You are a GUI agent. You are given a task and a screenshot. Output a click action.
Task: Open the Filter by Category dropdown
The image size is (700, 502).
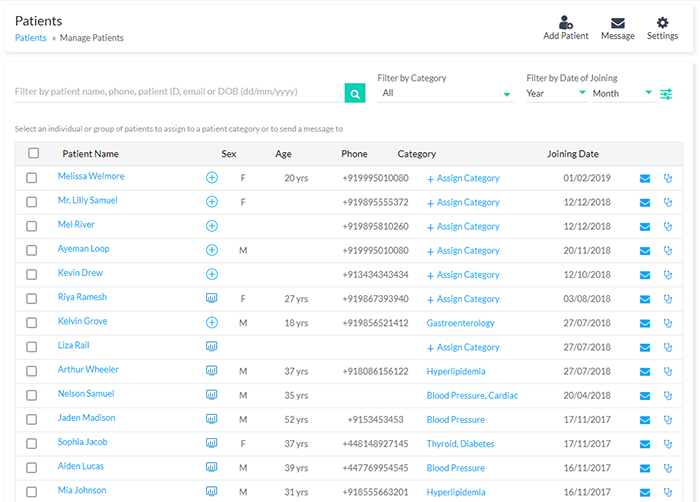(x=446, y=93)
